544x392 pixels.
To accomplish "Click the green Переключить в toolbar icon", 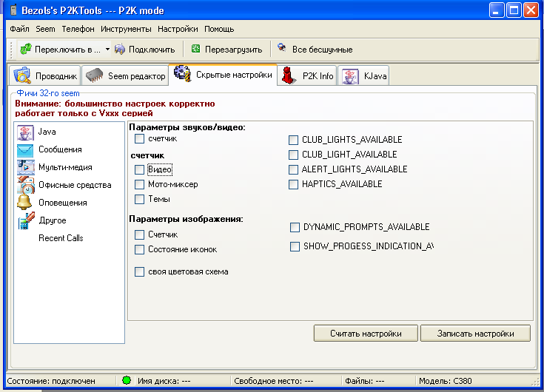I will [x=26, y=50].
